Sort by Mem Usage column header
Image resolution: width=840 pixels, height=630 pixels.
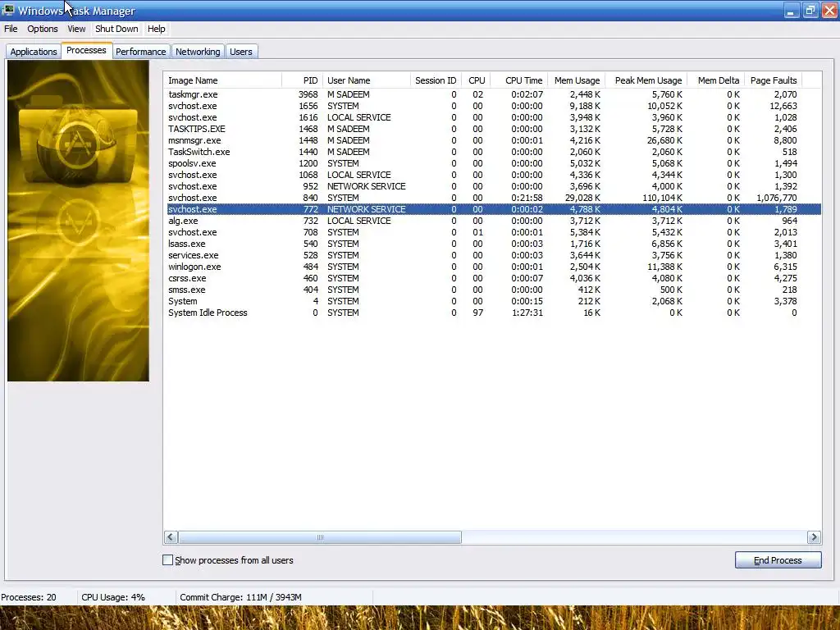577,80
